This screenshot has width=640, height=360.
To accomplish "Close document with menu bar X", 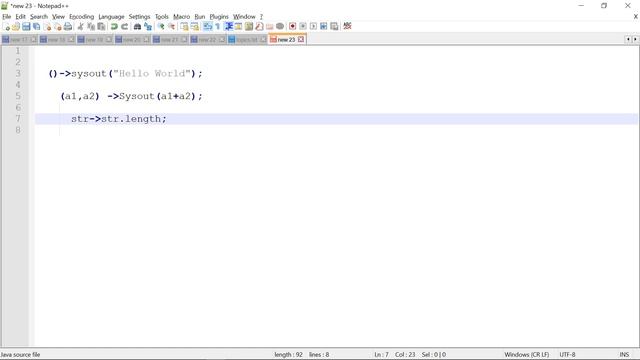I will click(636, 17).
